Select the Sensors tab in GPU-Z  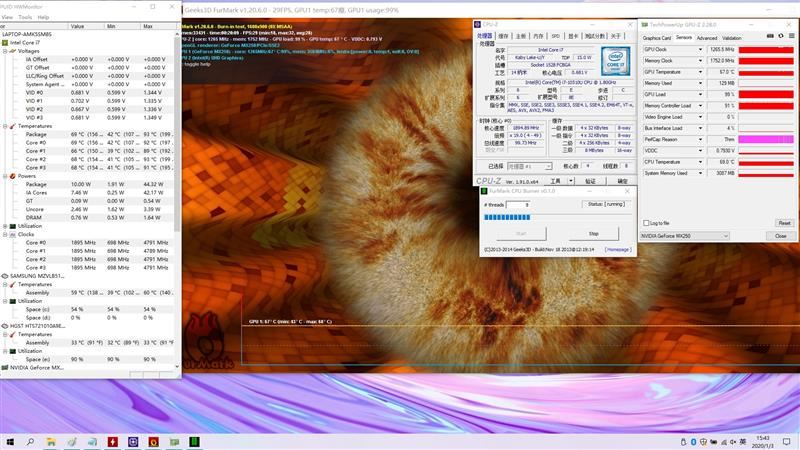tap(684, 38)
